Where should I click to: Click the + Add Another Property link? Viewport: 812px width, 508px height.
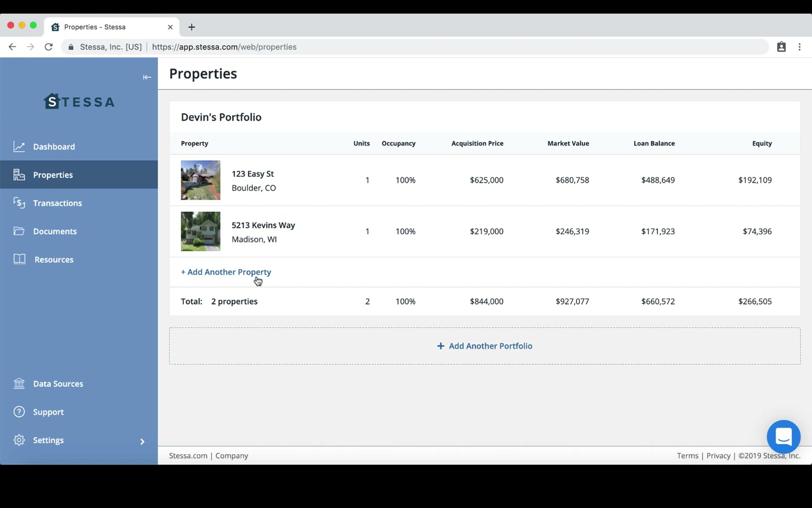[226, 272]
